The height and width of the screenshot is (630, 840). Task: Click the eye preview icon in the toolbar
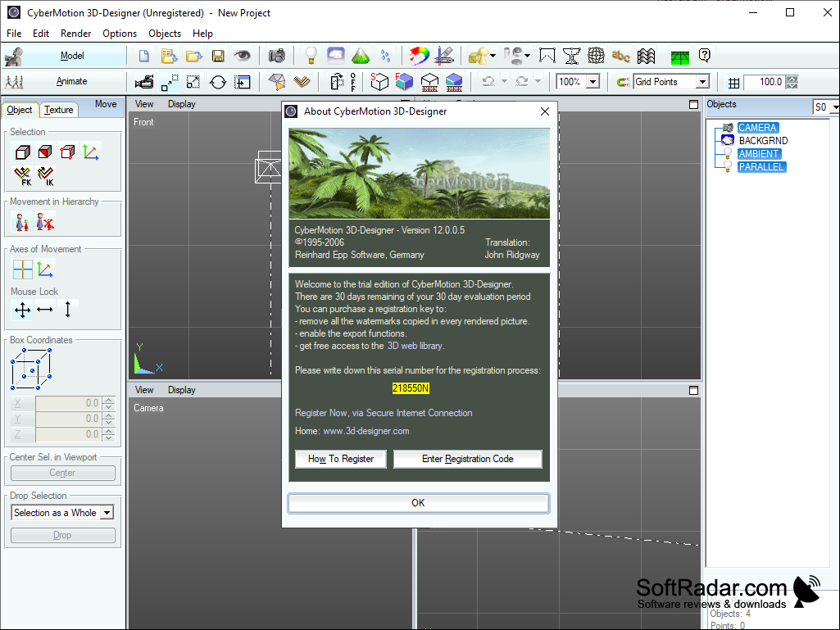[242, 55]
